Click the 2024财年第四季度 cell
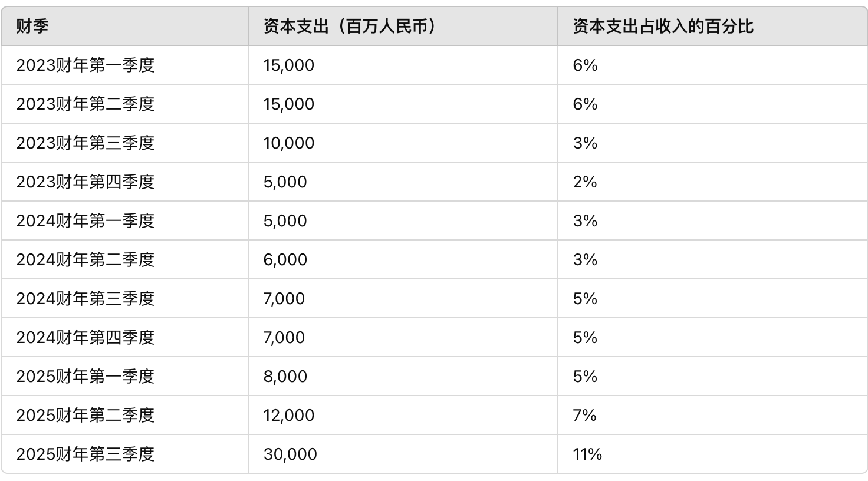This screenshot has height=481, width=868. 86,337
